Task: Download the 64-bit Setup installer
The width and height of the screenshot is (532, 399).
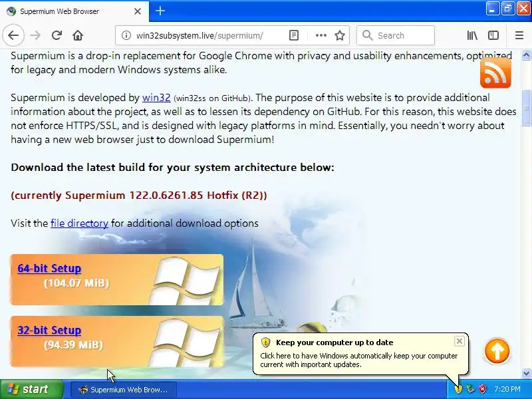Action: [49, 269]
